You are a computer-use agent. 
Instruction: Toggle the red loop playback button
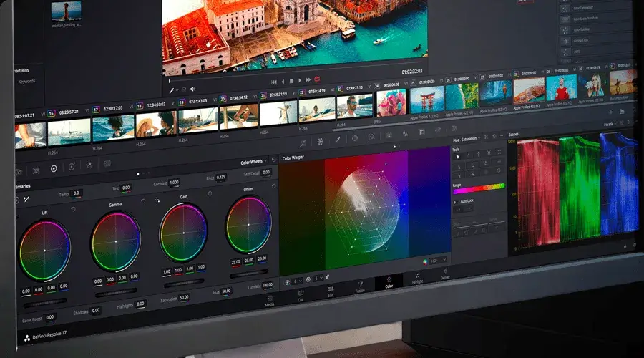click(x=317, y=79)
